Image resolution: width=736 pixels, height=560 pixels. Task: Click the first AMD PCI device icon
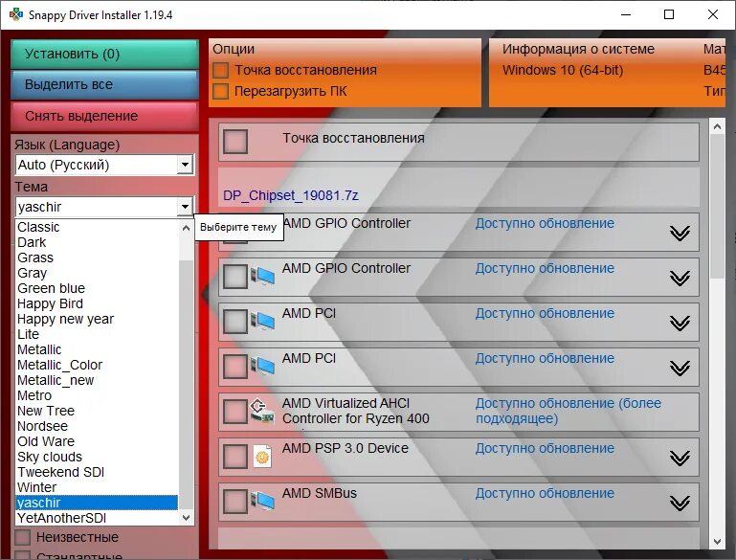tap(262, 321)
